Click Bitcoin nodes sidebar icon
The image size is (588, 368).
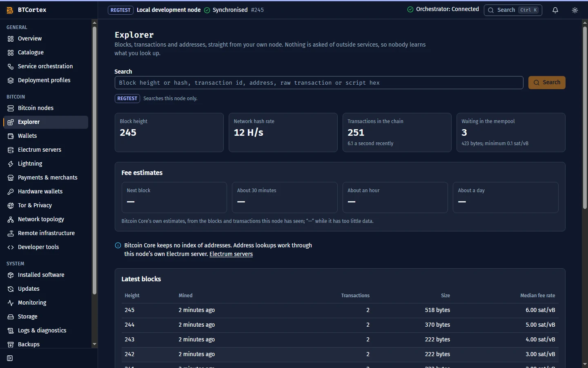coord(11,108)
